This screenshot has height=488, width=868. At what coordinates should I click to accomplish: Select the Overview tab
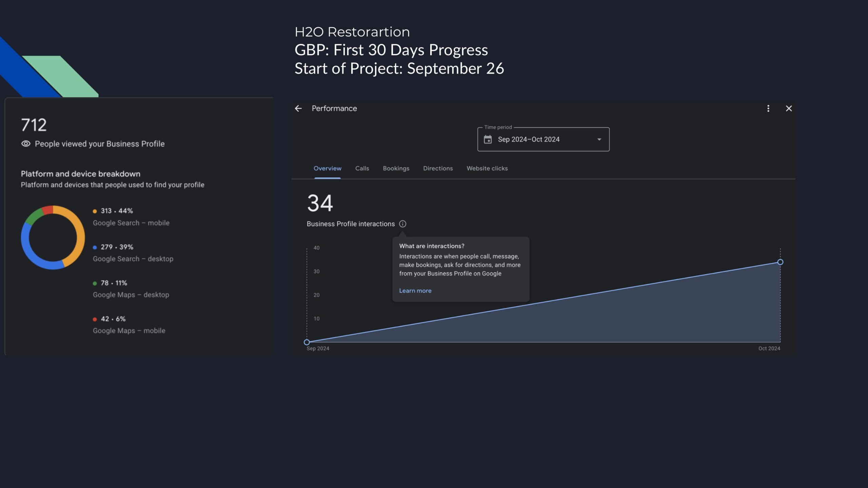tap(327, 168)
